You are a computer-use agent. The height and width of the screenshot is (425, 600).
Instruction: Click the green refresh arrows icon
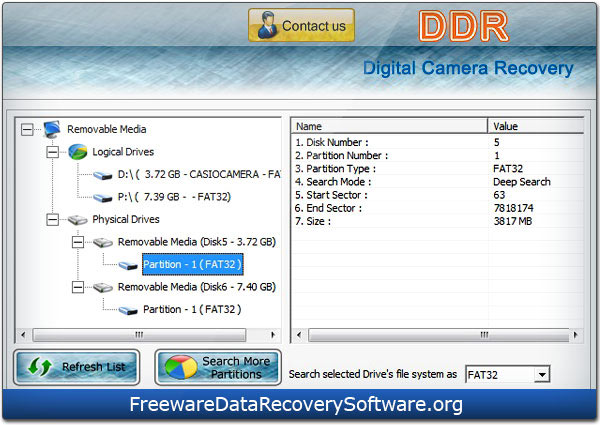point(40,367)
